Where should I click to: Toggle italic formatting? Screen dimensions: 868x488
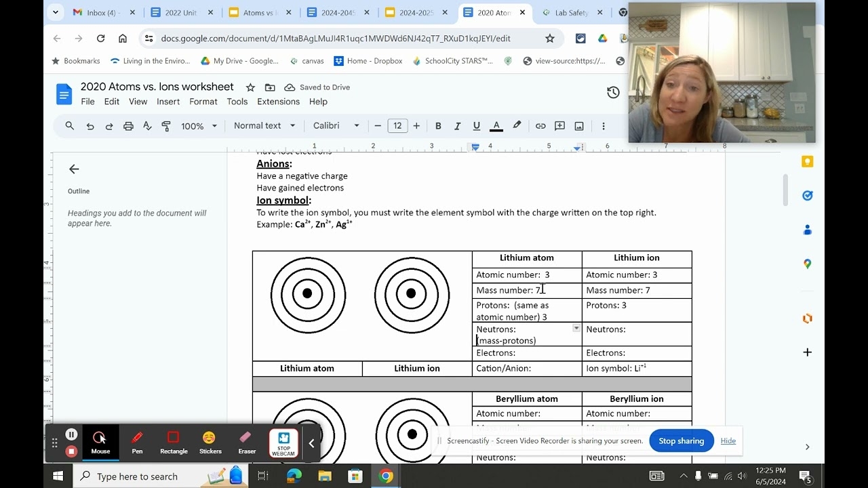[x=457, y=126]
